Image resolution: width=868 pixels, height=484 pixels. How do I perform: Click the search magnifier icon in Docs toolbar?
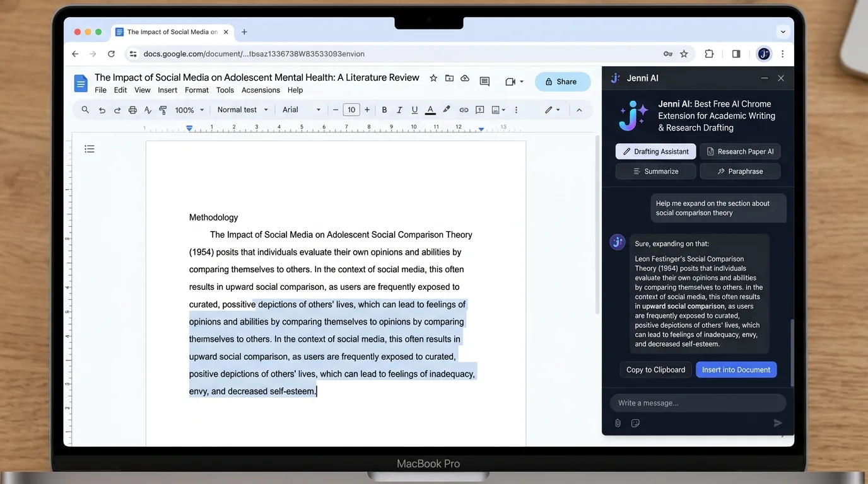(85, 110)
